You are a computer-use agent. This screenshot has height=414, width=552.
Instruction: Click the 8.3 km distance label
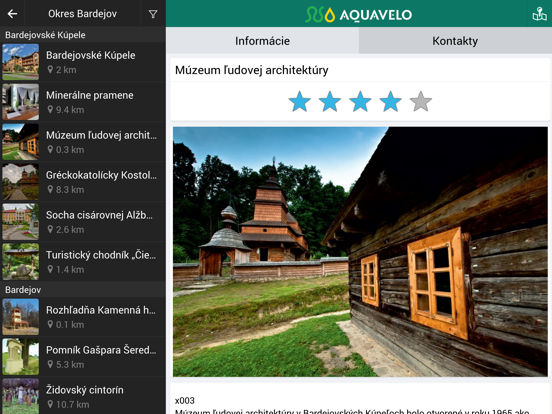(x=70, y=190)
